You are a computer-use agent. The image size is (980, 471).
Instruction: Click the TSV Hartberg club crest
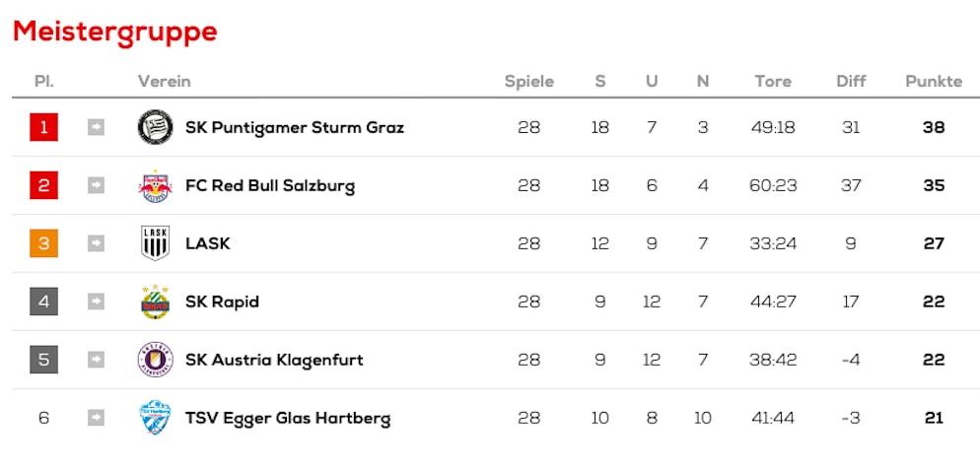tap(155, 418)
